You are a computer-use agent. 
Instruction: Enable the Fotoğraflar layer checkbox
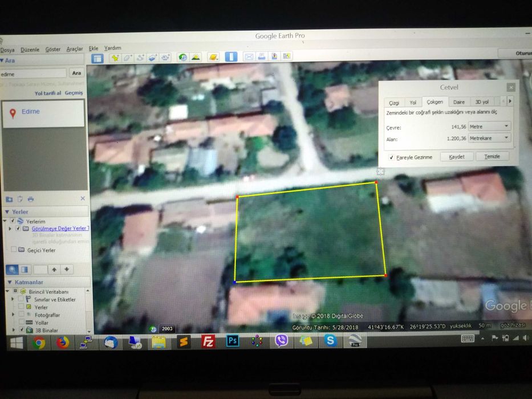(21, 315)
